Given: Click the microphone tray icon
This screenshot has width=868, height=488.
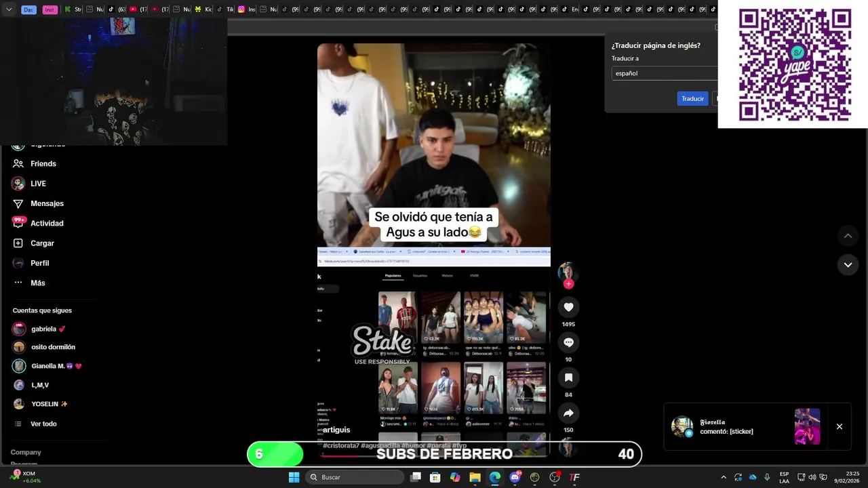Looking at the screenshot, I should tap(767, 477).
